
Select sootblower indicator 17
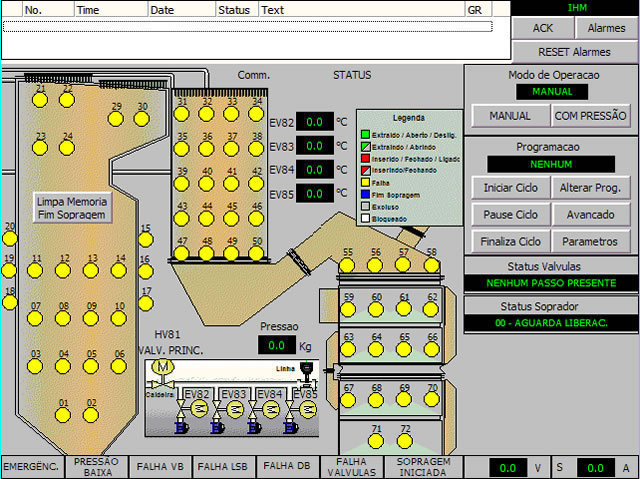coord(146,304)
